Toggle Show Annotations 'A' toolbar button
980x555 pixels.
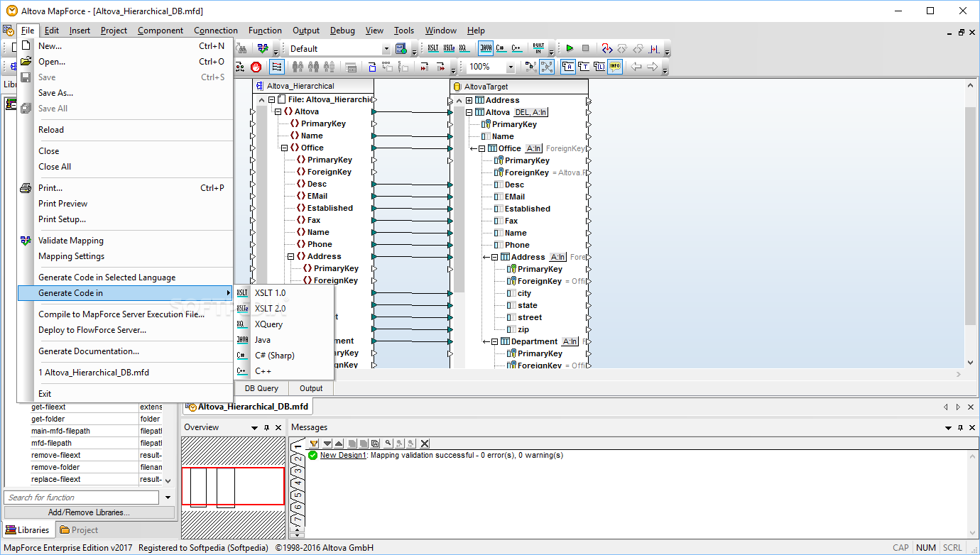569,67
